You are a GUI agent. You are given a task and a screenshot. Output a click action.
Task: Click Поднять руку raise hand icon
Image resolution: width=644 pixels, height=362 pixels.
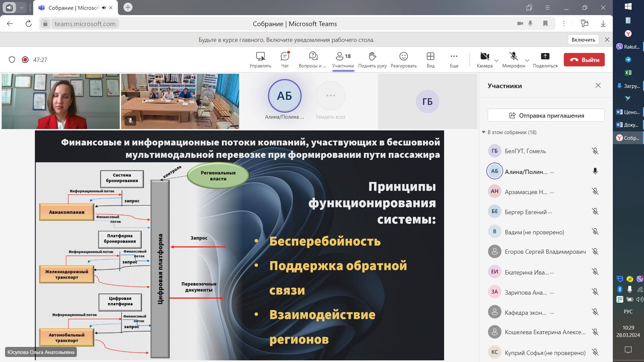point(372,56)
